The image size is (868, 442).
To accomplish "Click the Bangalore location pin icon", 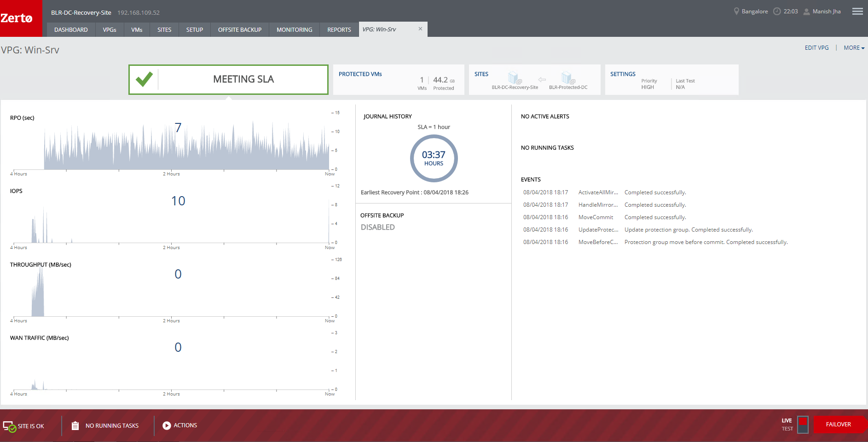I will pyautogui.click(x=736, y=12).
